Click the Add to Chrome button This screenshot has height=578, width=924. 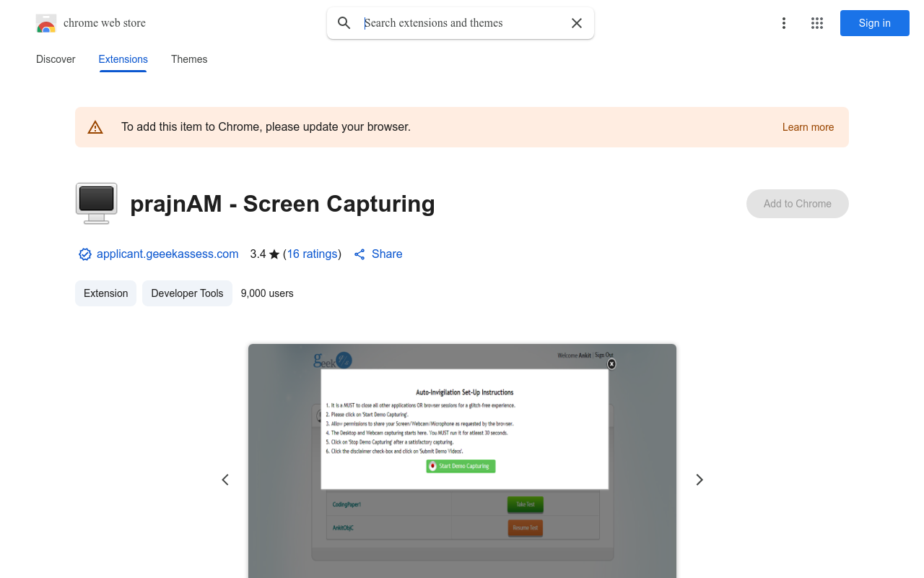pyautogui.click(x=798, y=204)
